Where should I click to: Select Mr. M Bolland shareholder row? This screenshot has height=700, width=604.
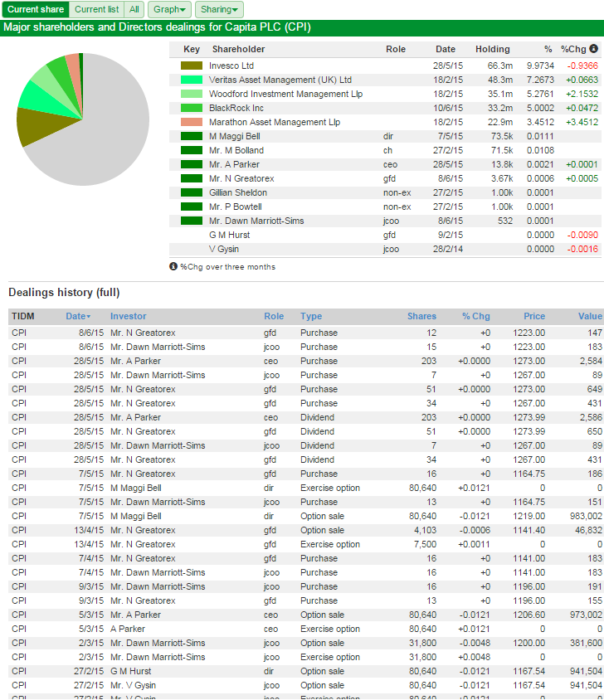(385, 150)
